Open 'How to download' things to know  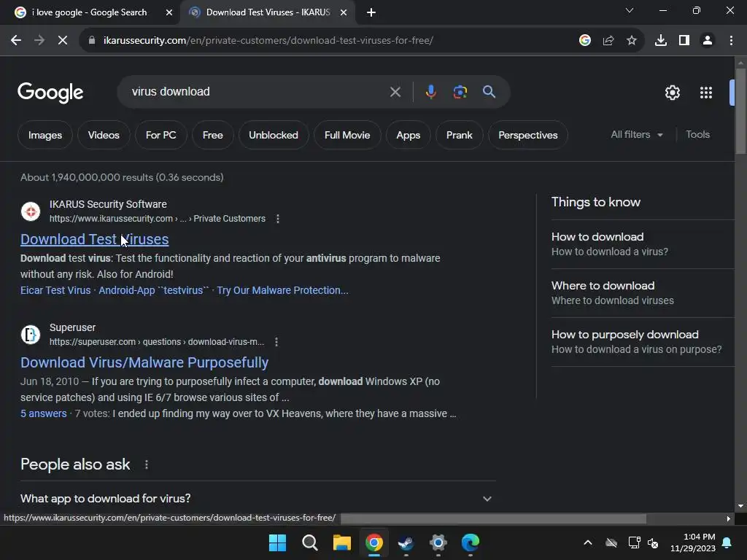point(642,244)
